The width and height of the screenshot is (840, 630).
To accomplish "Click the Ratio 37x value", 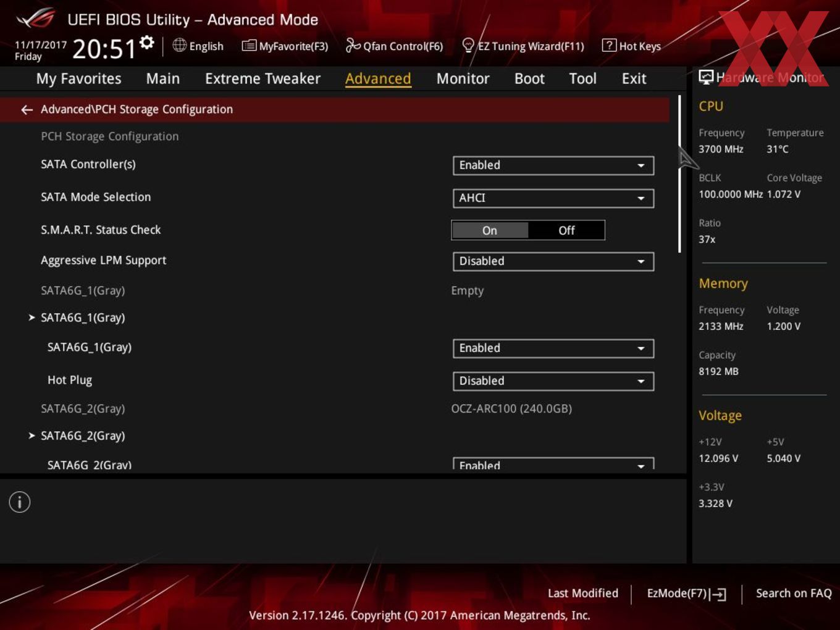I will [x=707, y=239].
